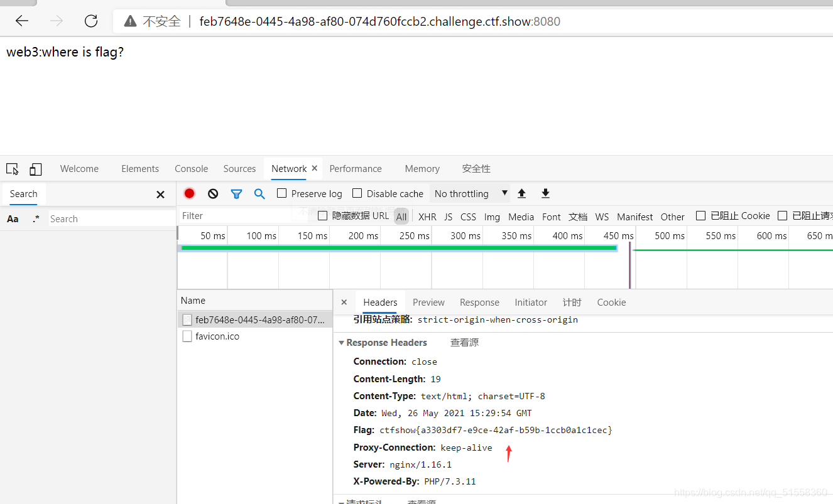The image size is (833, 504).
Task: Close the Search panel
Action: click(160, 195)
